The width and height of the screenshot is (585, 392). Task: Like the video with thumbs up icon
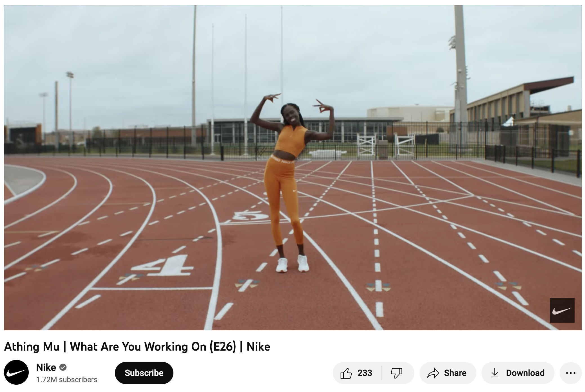pyautogui.click(x=346, y=373)
